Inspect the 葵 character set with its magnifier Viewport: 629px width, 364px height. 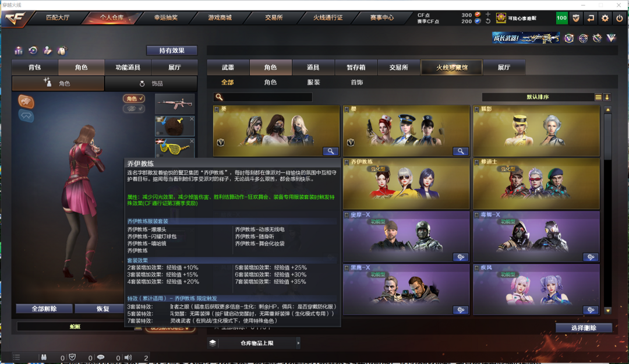pyautogui.click(x=331, y=151)
